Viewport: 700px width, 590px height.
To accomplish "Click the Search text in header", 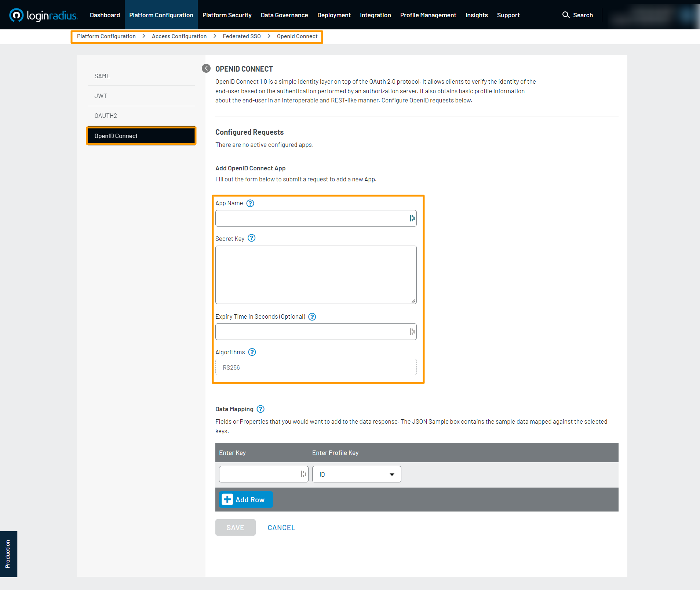I will [x=583, y=15].
